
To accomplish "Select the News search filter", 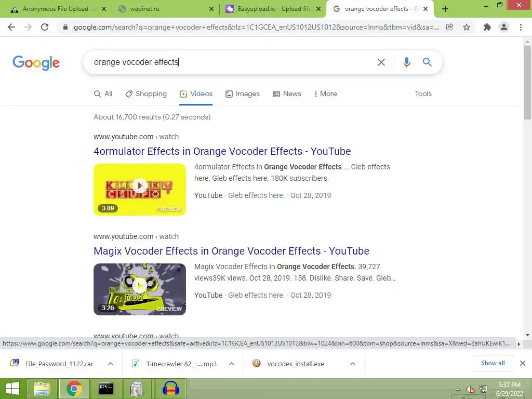I will 287,94.
